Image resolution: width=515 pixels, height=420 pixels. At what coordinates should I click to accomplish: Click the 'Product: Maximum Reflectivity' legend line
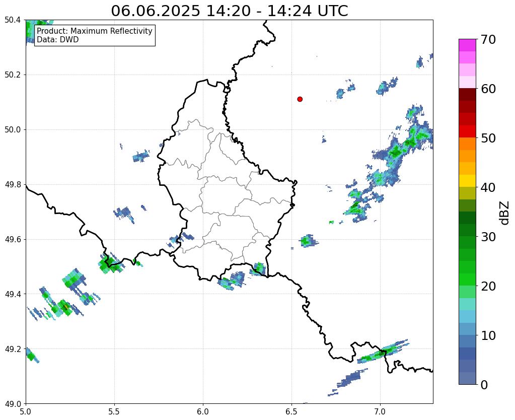pyautogui.click(x=95, y=31)
